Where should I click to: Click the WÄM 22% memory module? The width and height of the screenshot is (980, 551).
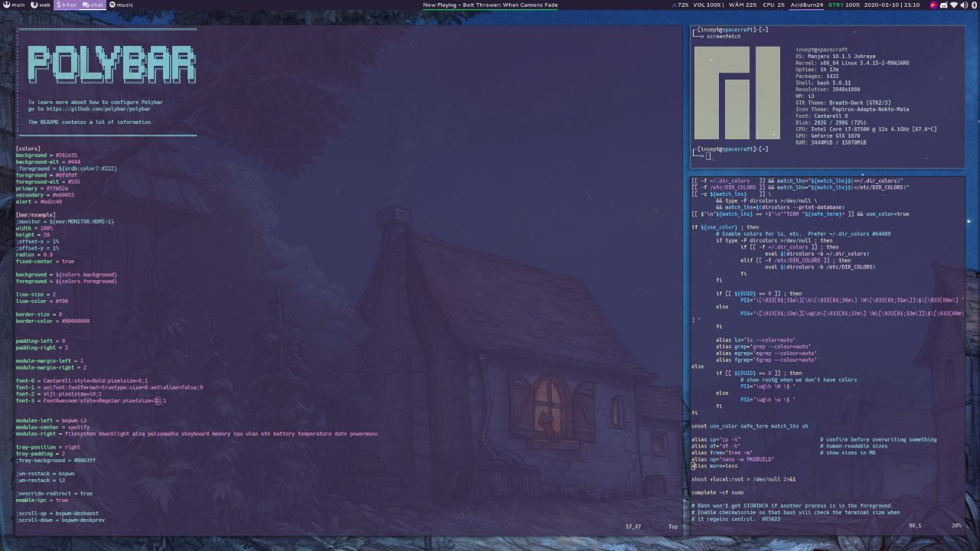[x=741, y=5]
